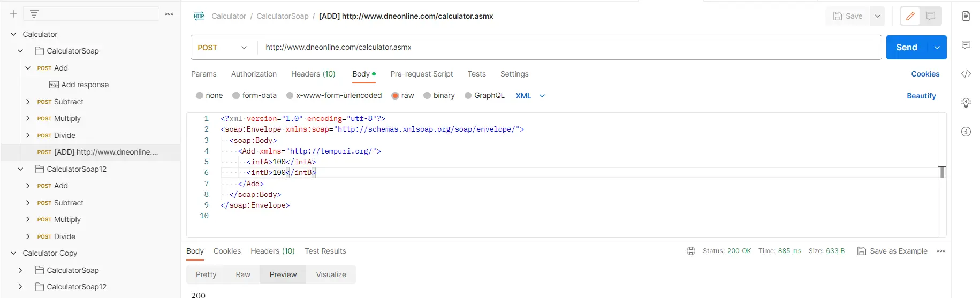Switch response view to Pretty
This screenshot has width=980, height=298.
click(x=206, y=274)
